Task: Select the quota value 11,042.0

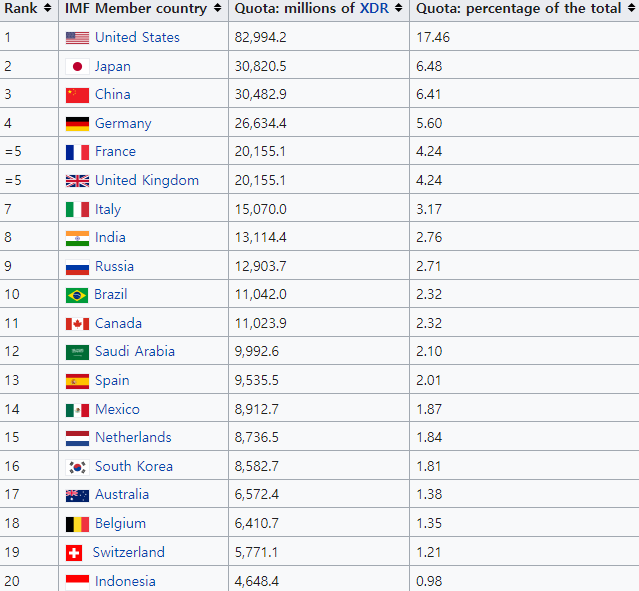Action: [260, 294]
